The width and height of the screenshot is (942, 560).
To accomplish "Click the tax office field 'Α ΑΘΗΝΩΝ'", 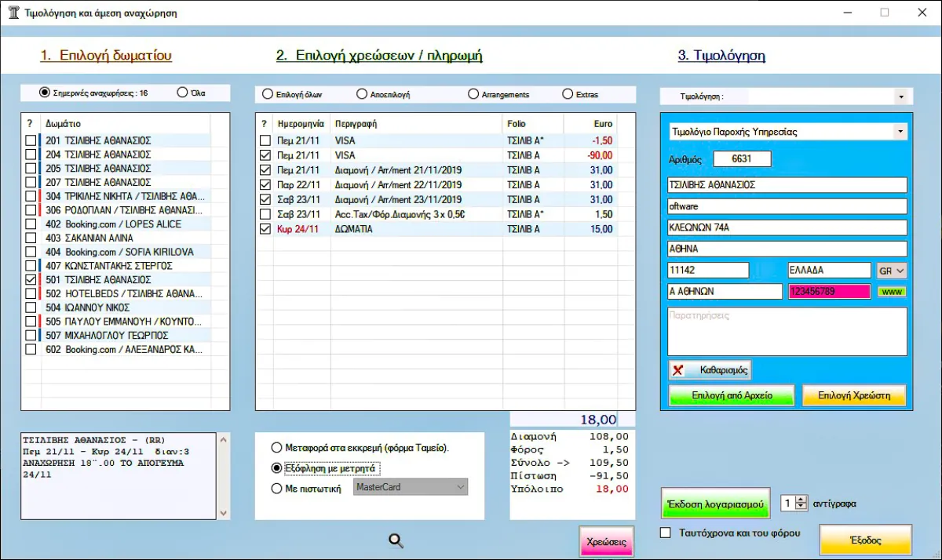I will coord(724,291).
